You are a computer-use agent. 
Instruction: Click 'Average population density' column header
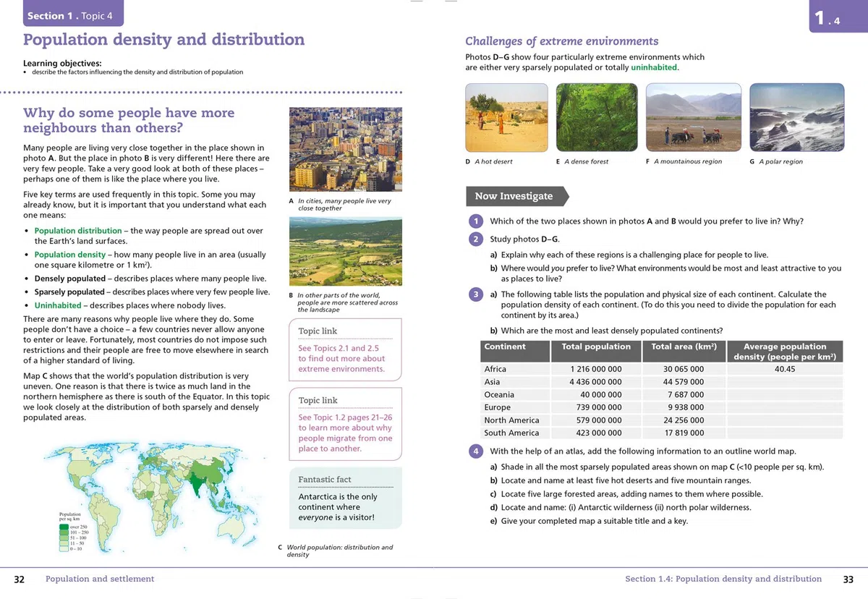(785, 352)
